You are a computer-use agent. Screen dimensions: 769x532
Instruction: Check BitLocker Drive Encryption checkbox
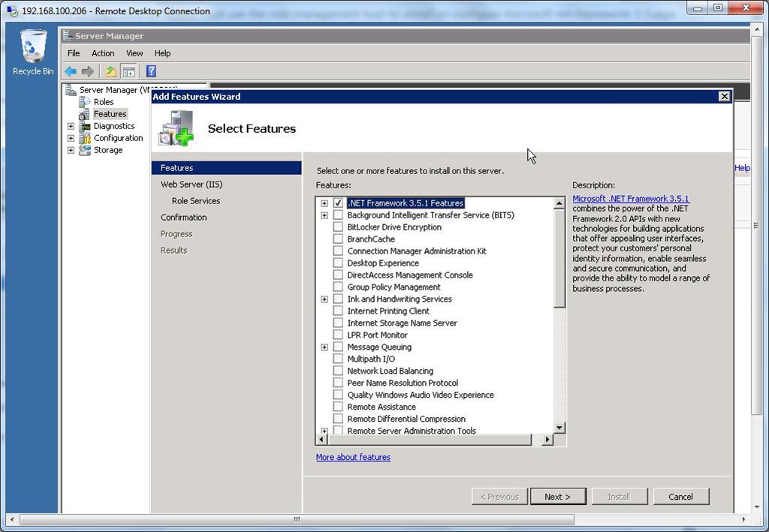tap(338, 227)
